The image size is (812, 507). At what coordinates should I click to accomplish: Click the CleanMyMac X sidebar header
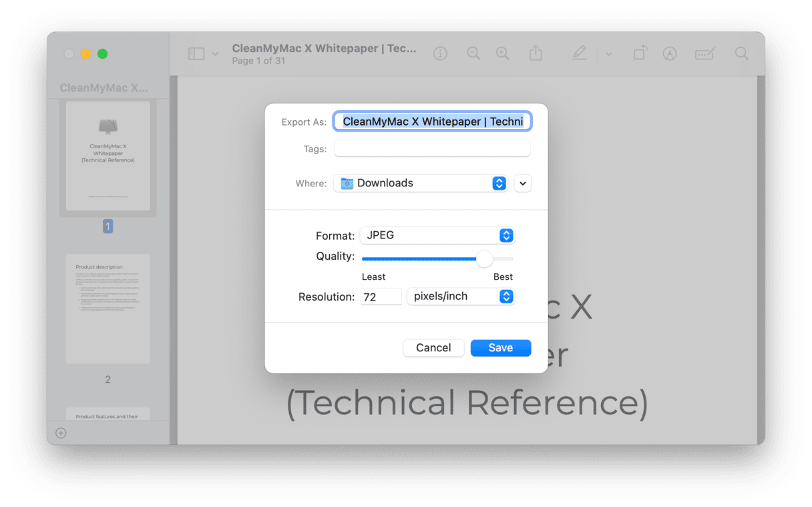pos(104,88)
